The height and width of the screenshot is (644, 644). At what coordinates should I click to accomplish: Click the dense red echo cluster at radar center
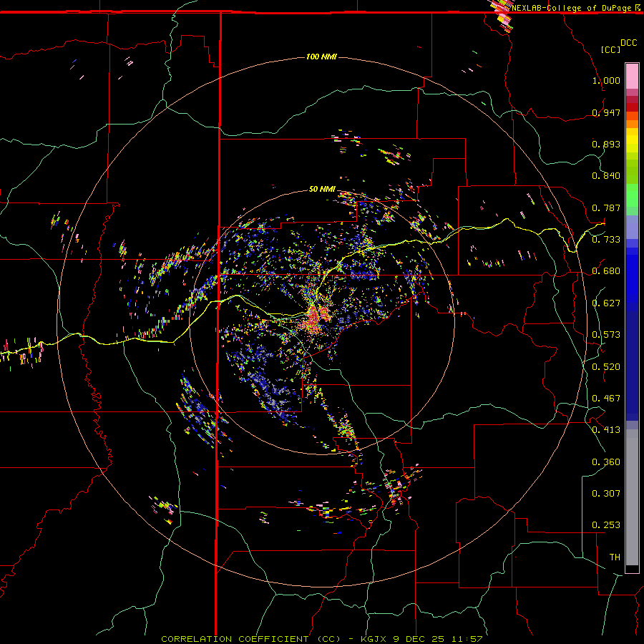coord(316,320)
